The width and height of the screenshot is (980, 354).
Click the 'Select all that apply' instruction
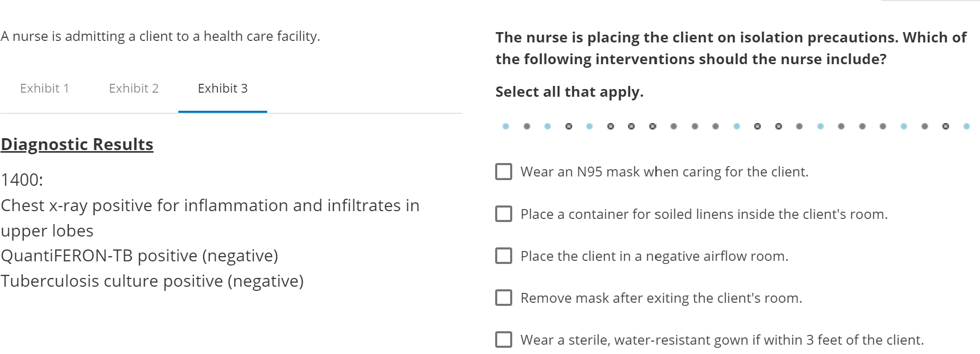click(x=569, y=92)
